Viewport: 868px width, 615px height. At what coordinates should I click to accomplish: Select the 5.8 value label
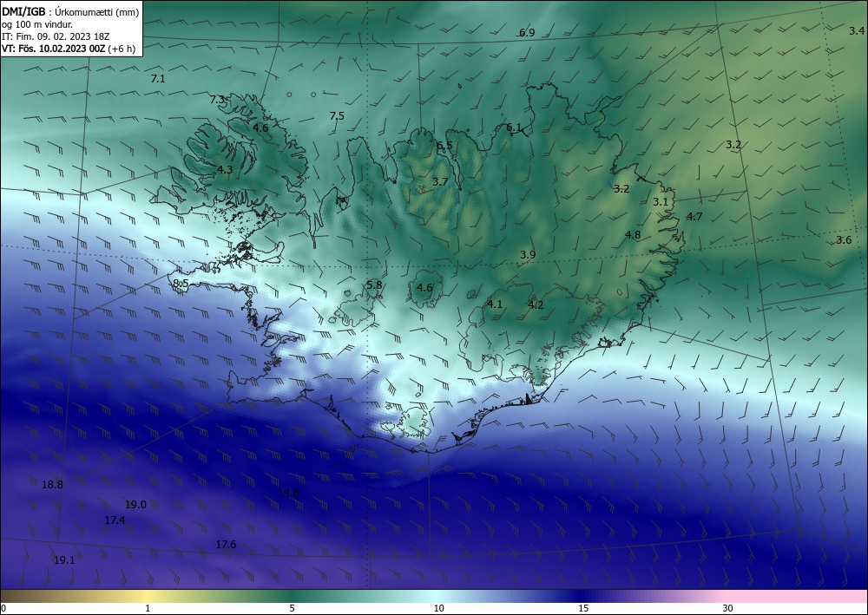374,285
